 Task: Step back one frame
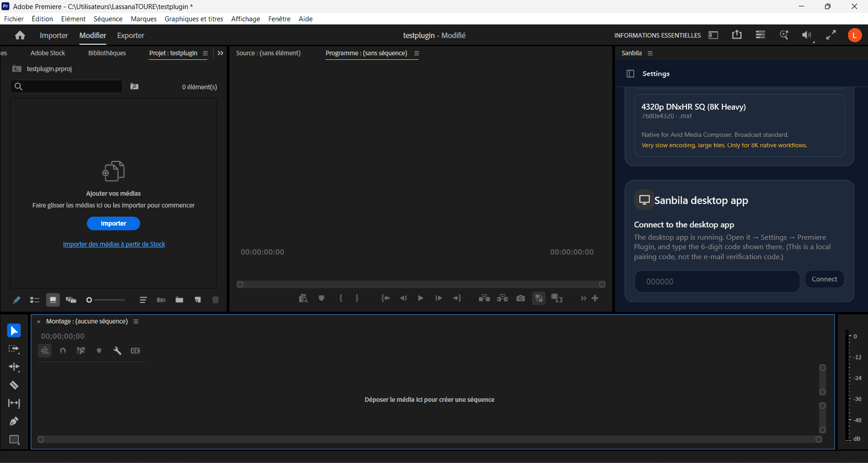point(403,298)
